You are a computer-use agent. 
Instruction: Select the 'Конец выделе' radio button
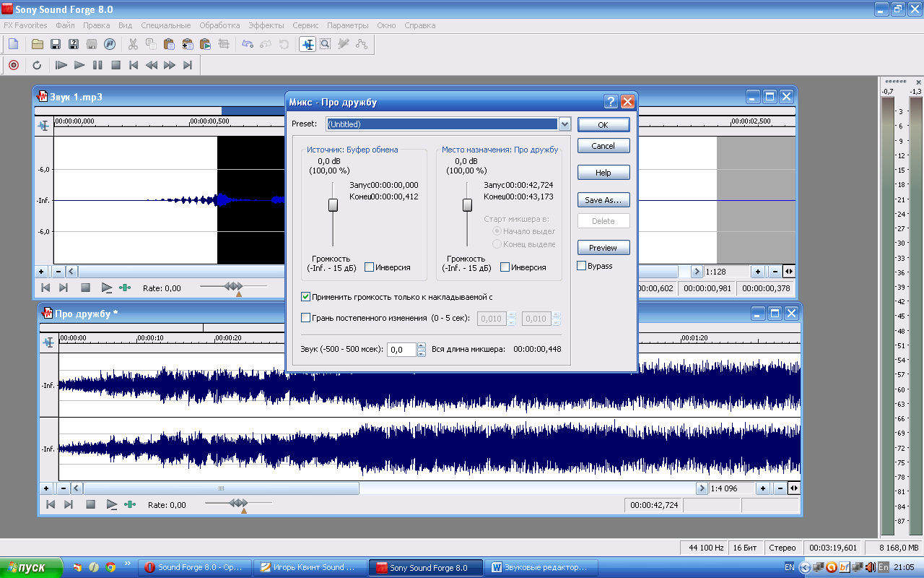(497, 244)
